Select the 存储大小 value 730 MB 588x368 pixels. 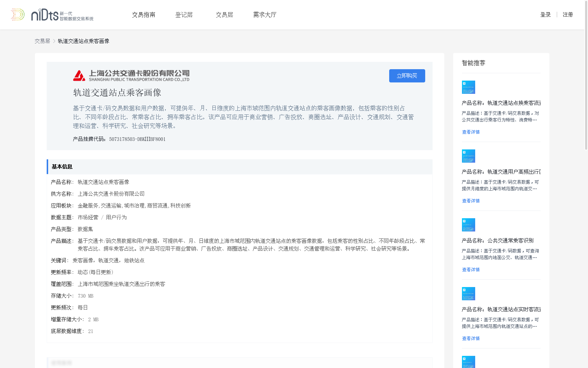coord(86,296)
